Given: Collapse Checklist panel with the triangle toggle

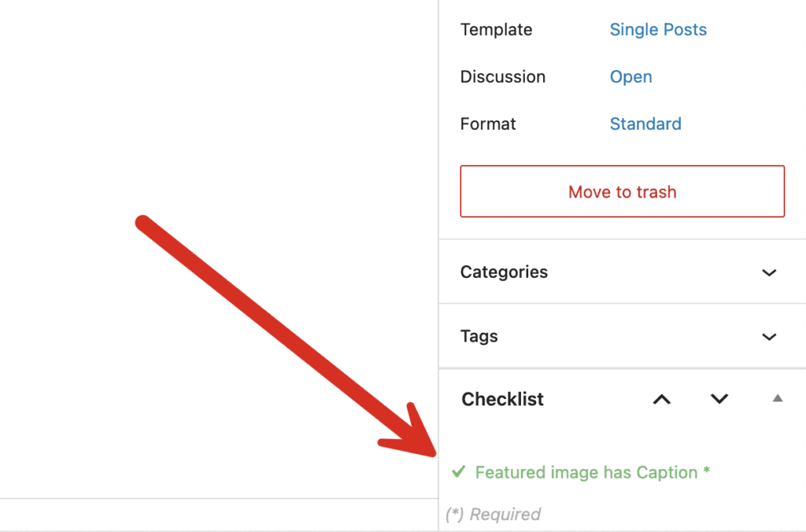Looking at the screenshot, I should [x=778, y=399].
